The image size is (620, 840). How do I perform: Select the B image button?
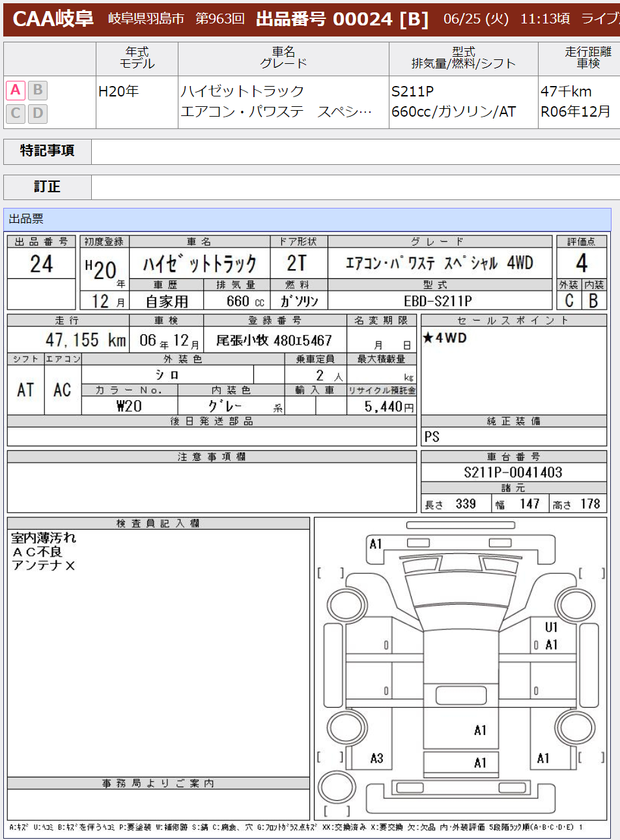38,90
